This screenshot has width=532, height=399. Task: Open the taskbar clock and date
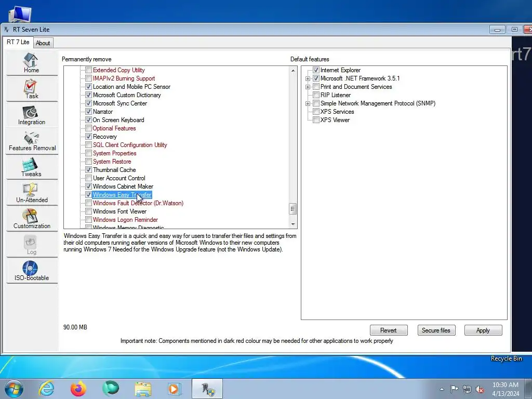coord(506,389)
